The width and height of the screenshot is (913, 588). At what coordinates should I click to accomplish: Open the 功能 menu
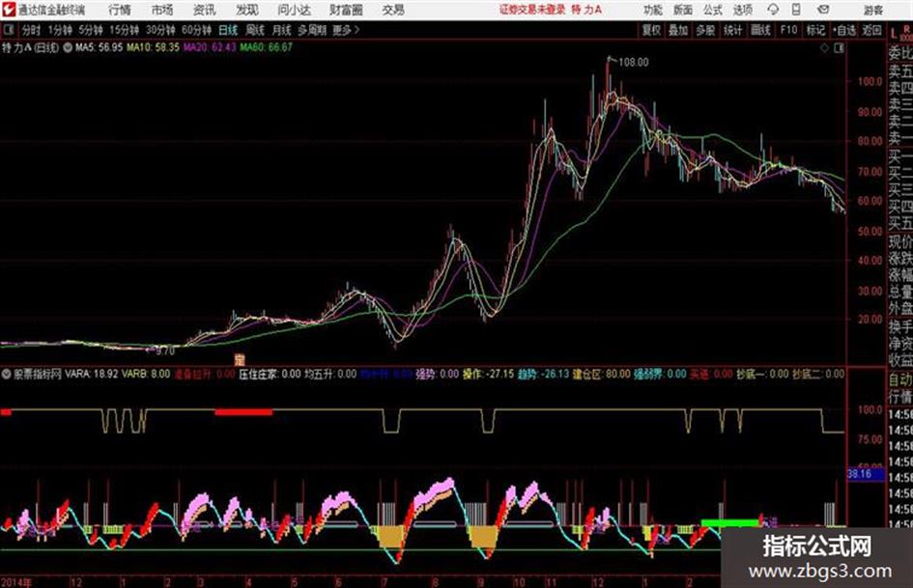tap(653, 10)
